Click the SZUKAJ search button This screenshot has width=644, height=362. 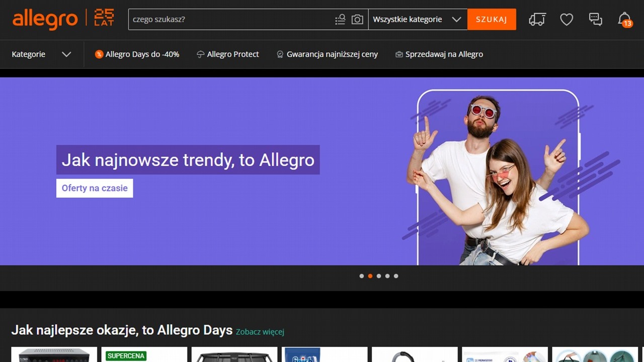492,20
